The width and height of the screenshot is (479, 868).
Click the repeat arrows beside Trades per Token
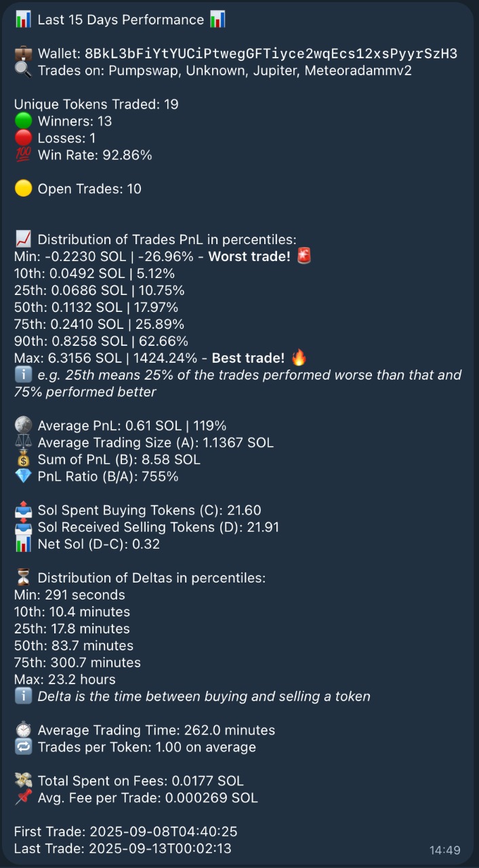tap(23, 747)
